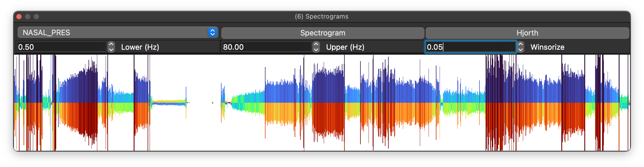Click the window zoom button
The image size is (644, 167).
tap(36, 17)
